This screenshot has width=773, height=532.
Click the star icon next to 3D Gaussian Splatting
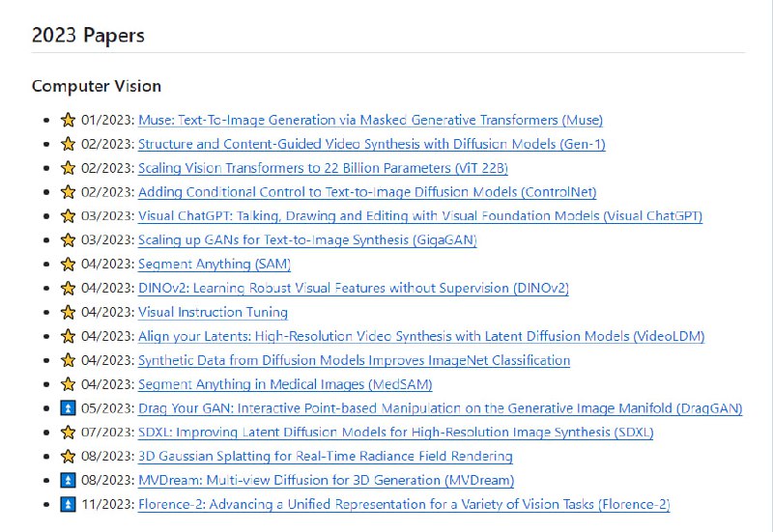[x=68, y=456]
